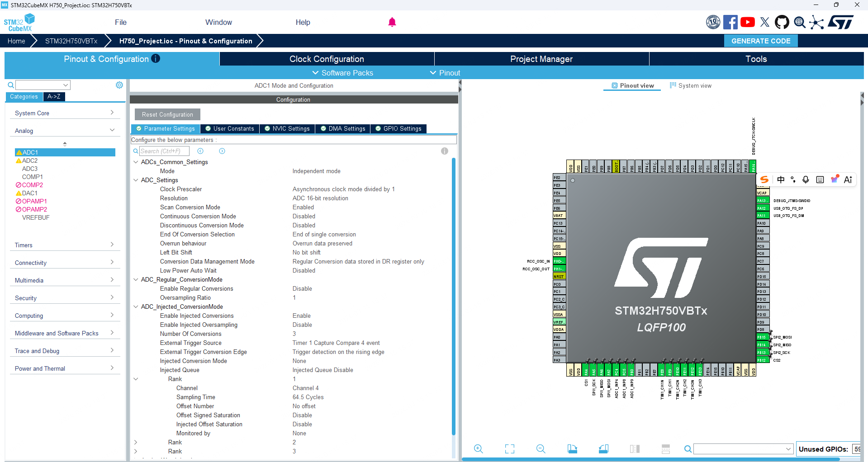Go to STM32H750VBTx breadcrumb
Viewport: 868px width, 462px height.
point(71,41)
